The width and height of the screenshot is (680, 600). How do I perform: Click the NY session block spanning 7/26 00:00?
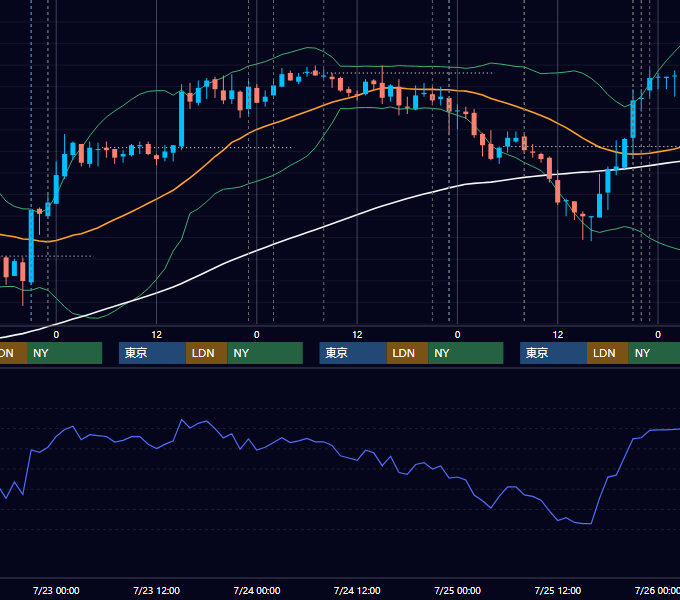point(654,353)
